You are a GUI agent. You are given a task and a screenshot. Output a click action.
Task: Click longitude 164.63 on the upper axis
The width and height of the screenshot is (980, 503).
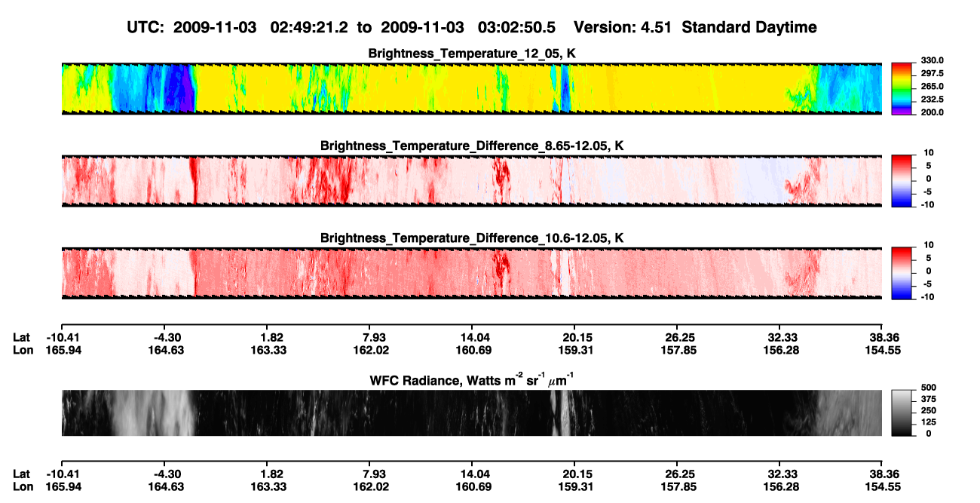click(166, 350)
